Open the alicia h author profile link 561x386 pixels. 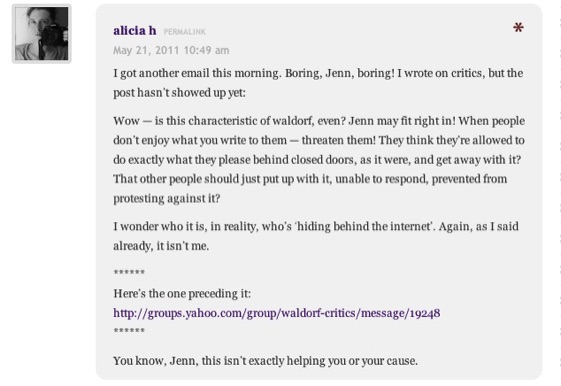pyautogui.click(x=135, y=31)
